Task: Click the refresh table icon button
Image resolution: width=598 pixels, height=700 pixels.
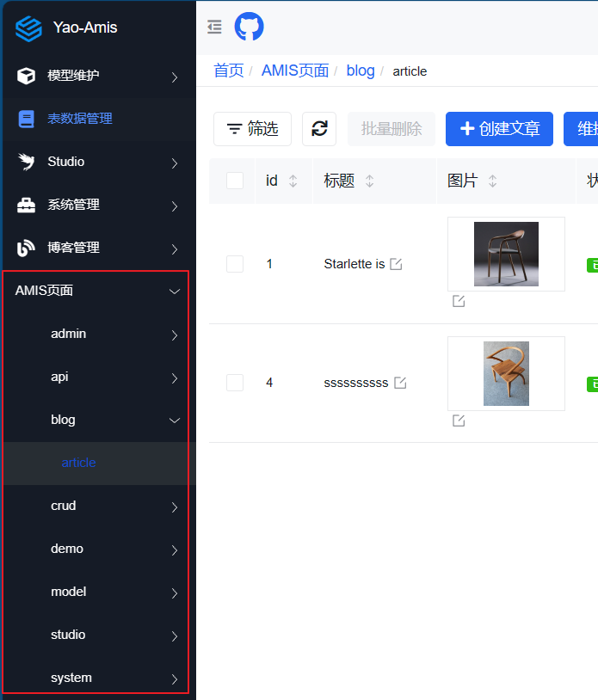Action: tap(319, 129)
